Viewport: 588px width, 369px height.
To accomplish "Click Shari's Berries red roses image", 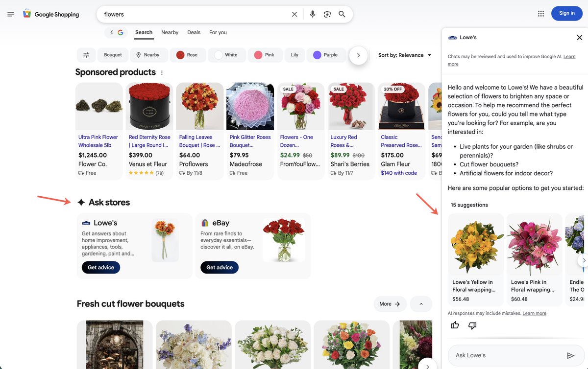I will pyautogui.click(x=351, y=106).
